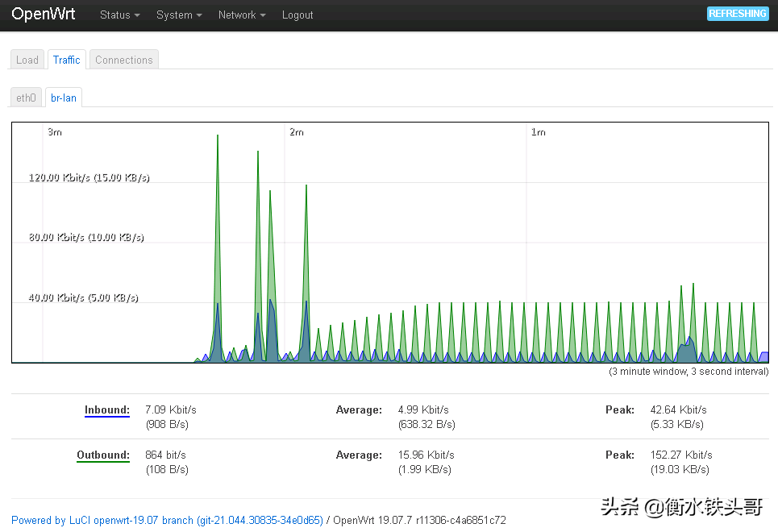Image resolution: width=778 pixels, height=532 pixels.
Task: Click the 120.00 Kbit/s axis label
Action: [89, 177]
